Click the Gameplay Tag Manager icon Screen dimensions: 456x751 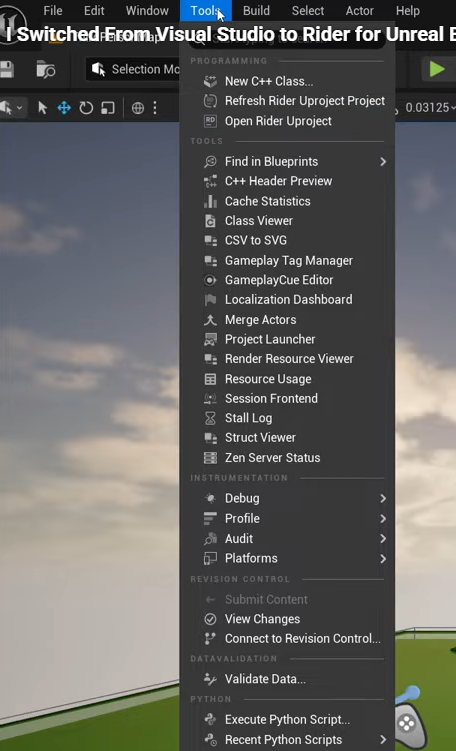[210, 261]
